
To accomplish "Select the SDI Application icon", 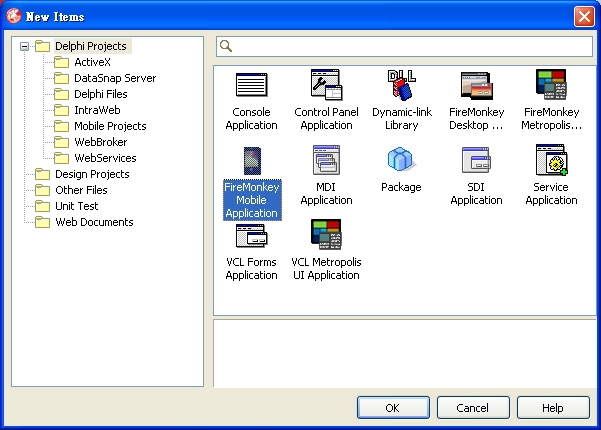I will (476, 162).
